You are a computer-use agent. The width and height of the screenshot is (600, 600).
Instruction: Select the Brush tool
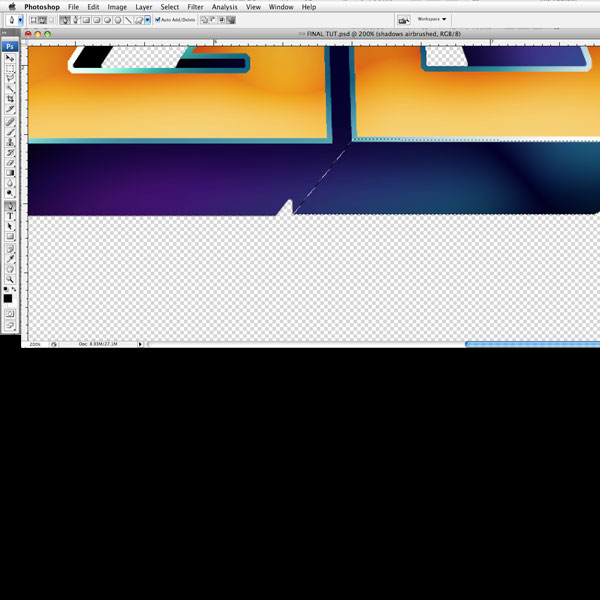[x=10, y=132]
